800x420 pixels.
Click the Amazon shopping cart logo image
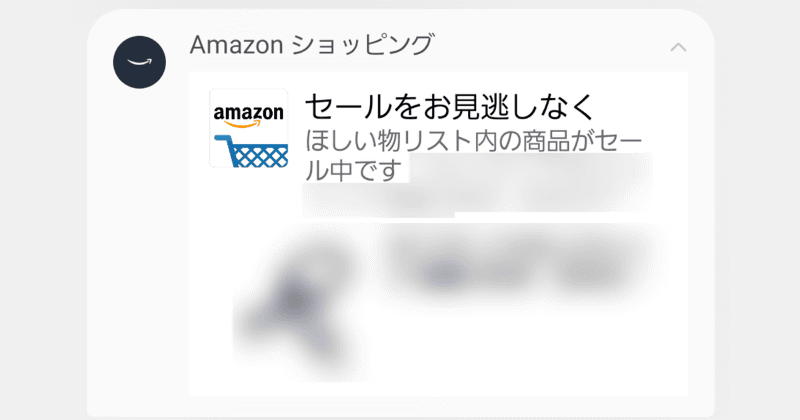coord(248,128)
